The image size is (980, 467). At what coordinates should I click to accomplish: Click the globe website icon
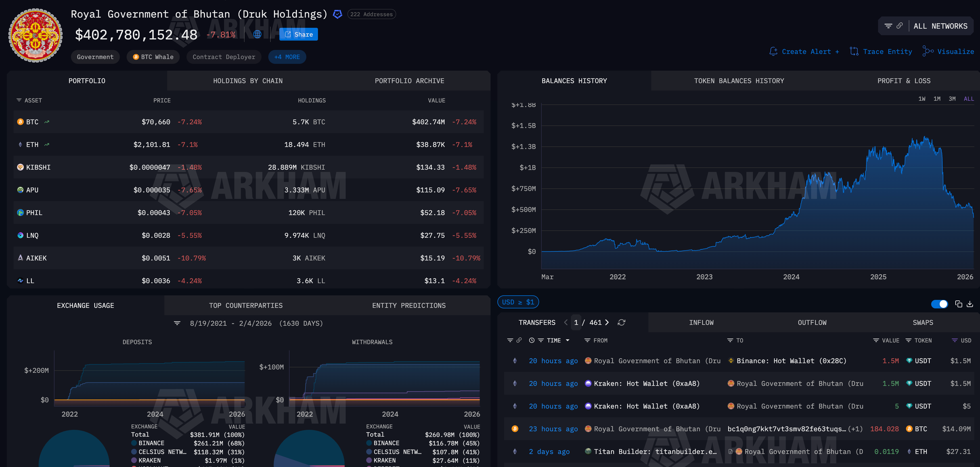click(x=257, y=34)
